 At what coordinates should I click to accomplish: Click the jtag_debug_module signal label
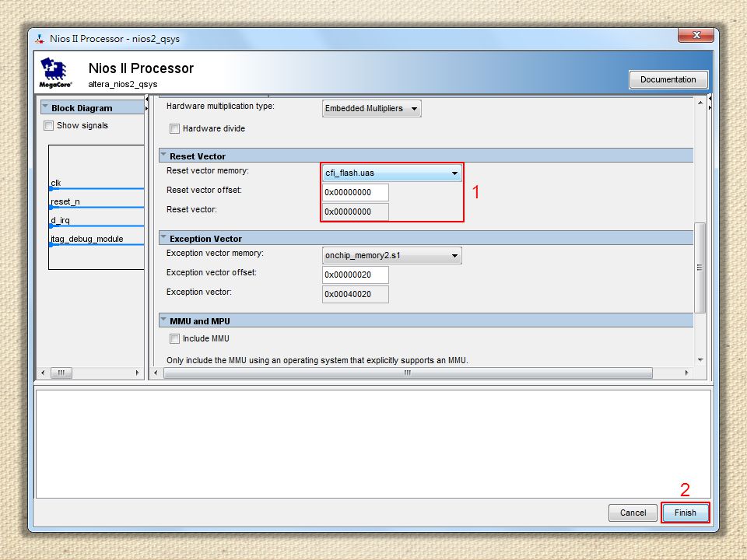click(x=86, y=239)
